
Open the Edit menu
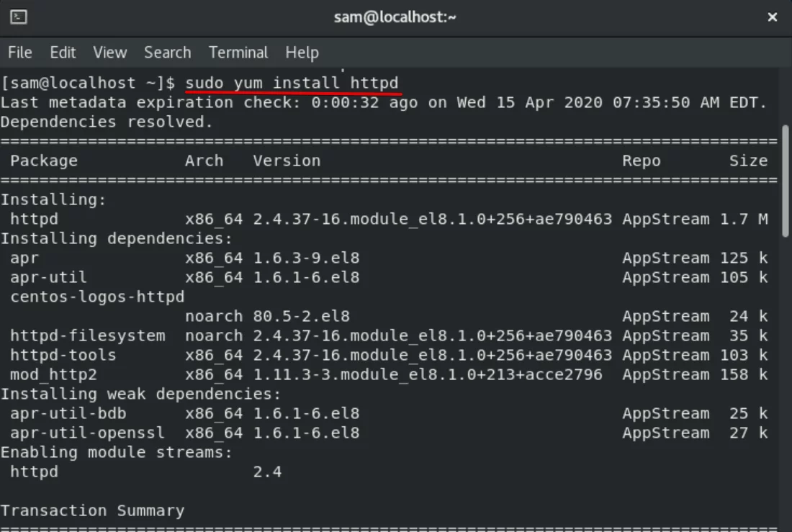[x=63, y=53]
